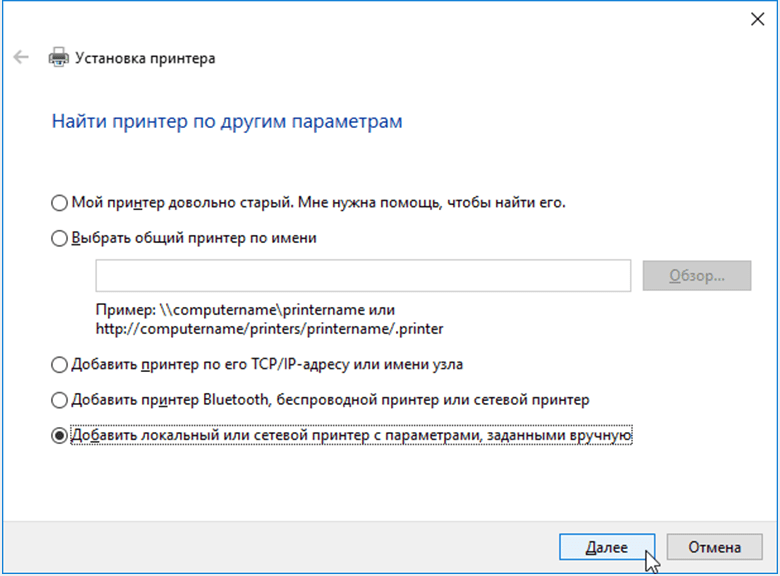Viewport: 780px width, 576px height.
Task: Click the printer icon beside the wizard title
Action: 59,58
